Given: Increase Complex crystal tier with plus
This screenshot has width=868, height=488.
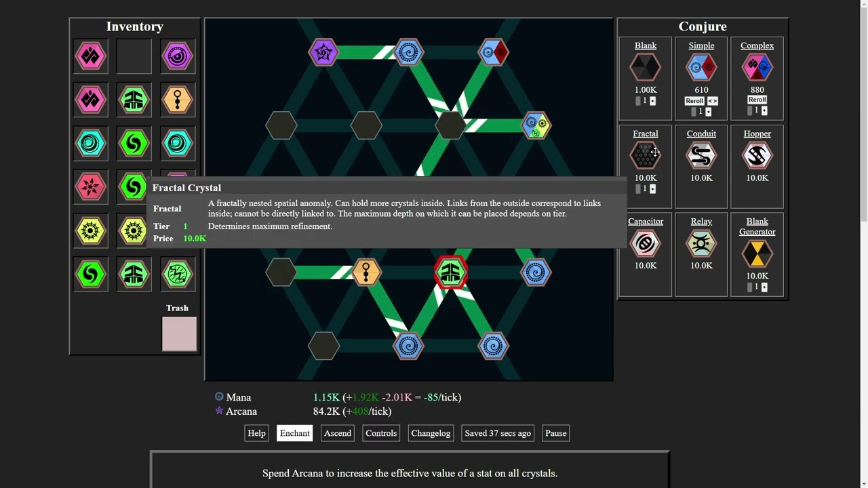Looking at the screenshot, I should [764, 110].
